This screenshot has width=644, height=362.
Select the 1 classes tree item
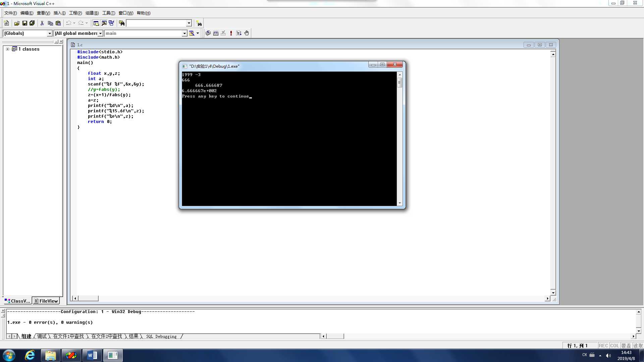(x=29, y=49)
